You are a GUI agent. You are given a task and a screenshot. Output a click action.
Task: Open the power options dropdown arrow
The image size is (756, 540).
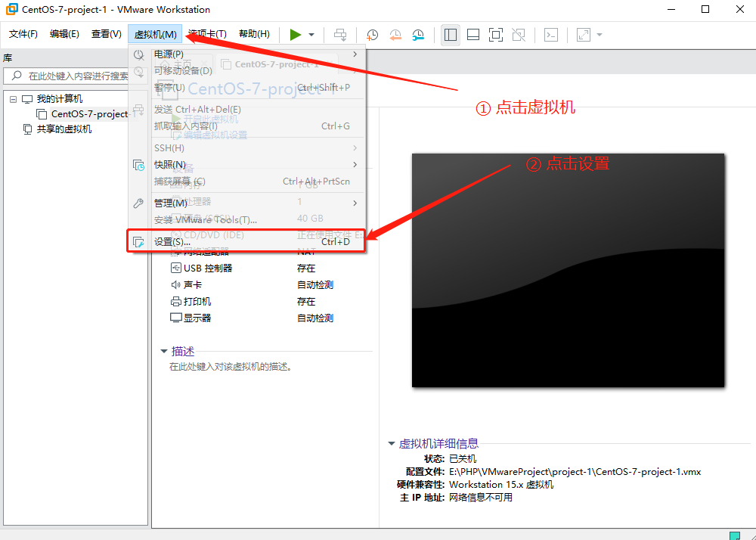(311, 35)
